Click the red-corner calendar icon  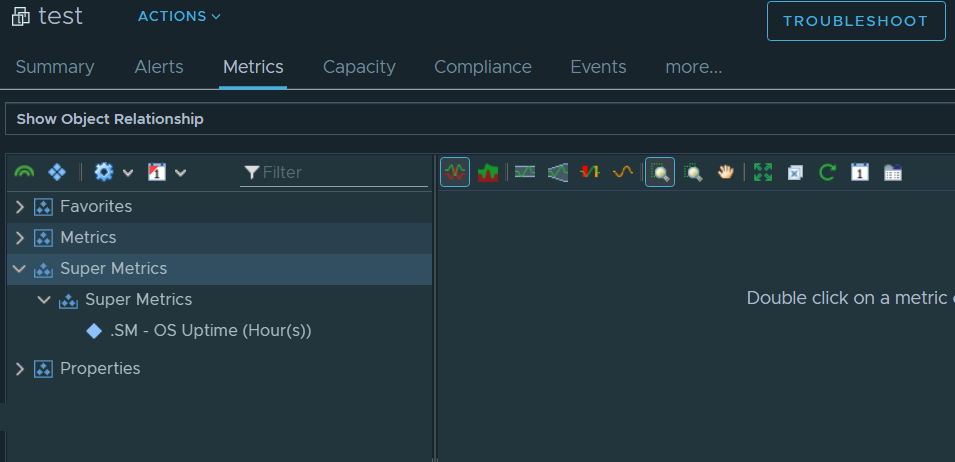point(157,172)
